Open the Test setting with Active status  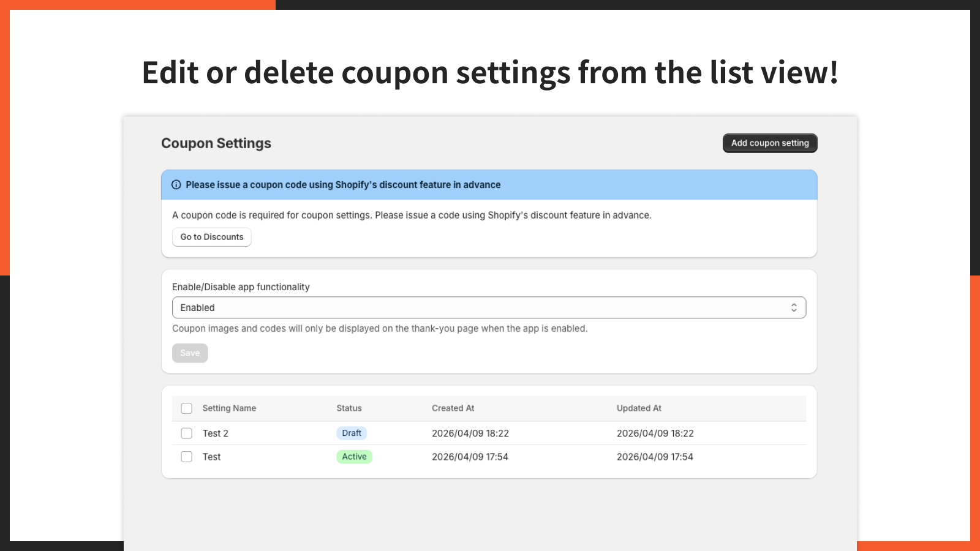pyautogui.click(x=212, y=457)
